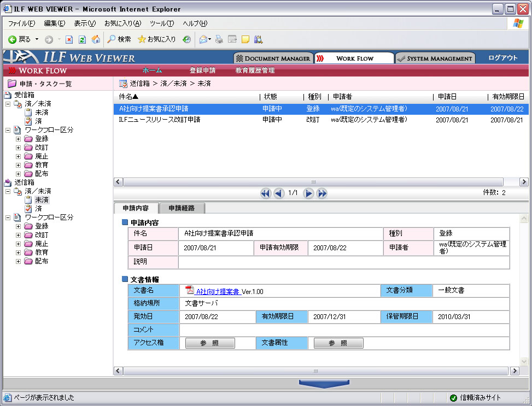
Task: Go to the next results page
Action: [308, 193]
